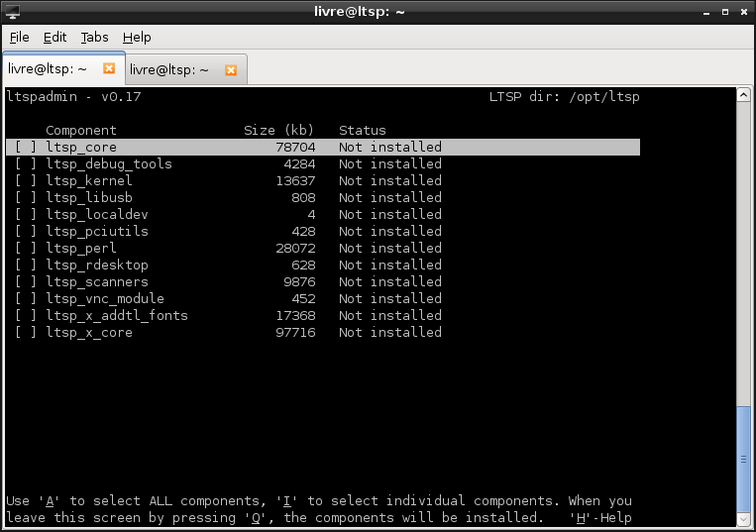Image resolution: width=756 pixels, height=532 pixels.
Task: Select the ltsp_debug_tools component name
Action: coord(109,163)
